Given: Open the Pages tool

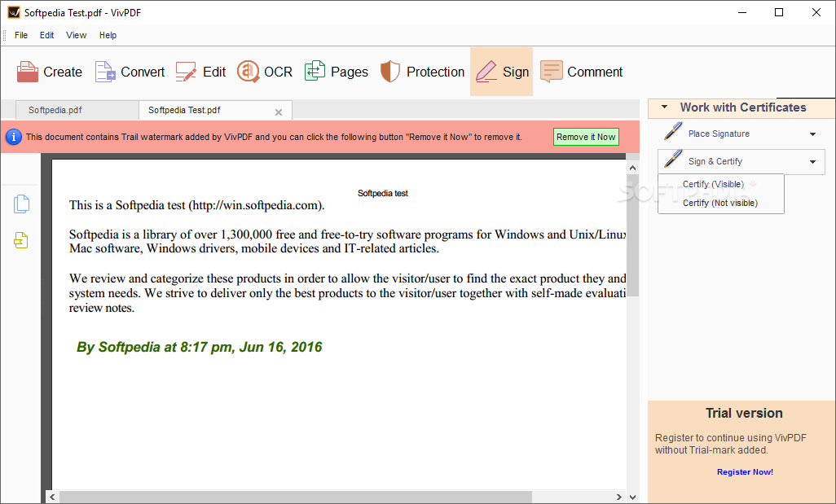Looking at the screenshot, I should click(x=336, y=72).
